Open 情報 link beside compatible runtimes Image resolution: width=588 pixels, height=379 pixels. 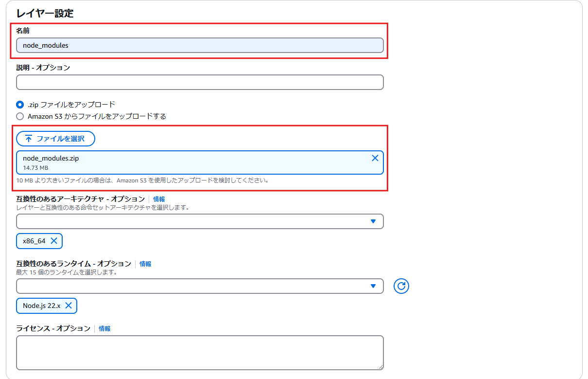click(145, 264)
